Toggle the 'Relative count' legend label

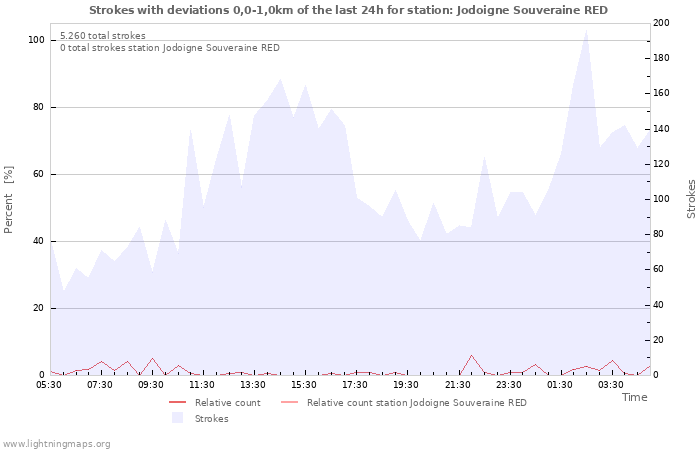point(227,403)
